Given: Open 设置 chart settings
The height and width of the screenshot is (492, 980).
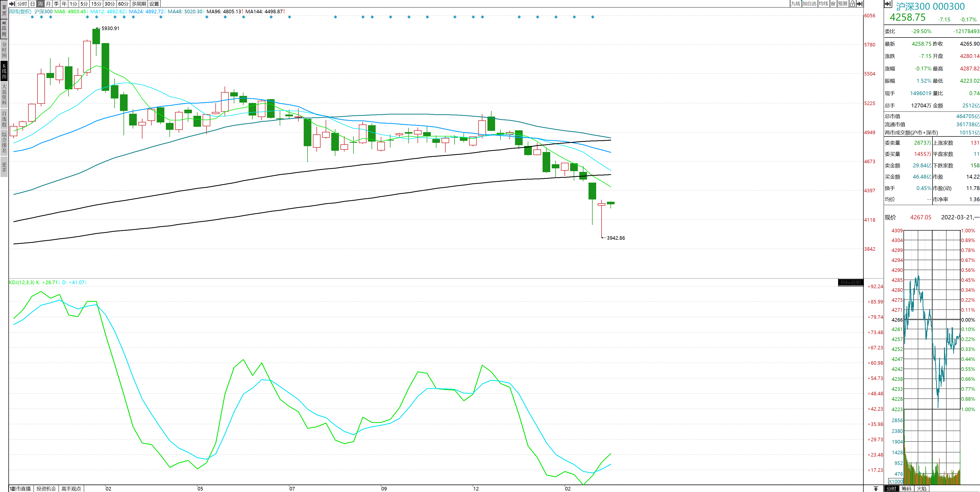Looking at the screenshot, I should (154, 4).
